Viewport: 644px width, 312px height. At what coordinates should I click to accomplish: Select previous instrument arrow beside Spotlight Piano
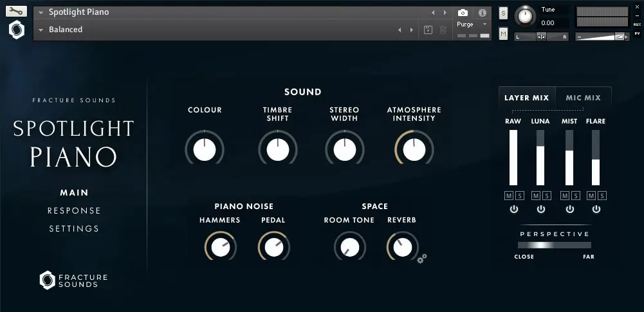(x=433, y=13)
